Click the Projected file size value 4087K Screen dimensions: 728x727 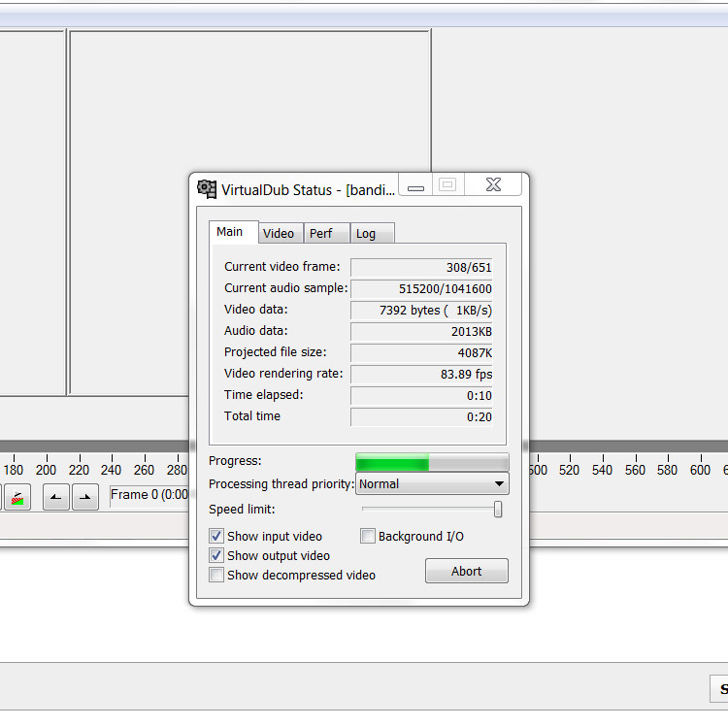click(421, 352)
